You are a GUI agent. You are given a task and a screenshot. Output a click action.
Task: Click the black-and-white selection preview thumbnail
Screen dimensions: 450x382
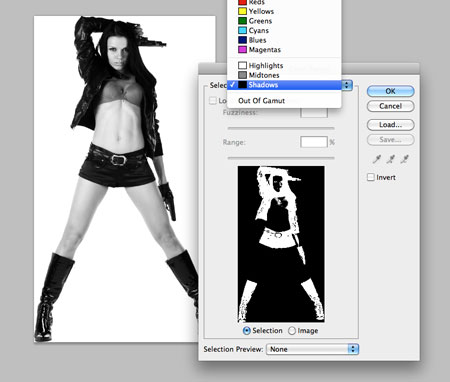(281, 244)
